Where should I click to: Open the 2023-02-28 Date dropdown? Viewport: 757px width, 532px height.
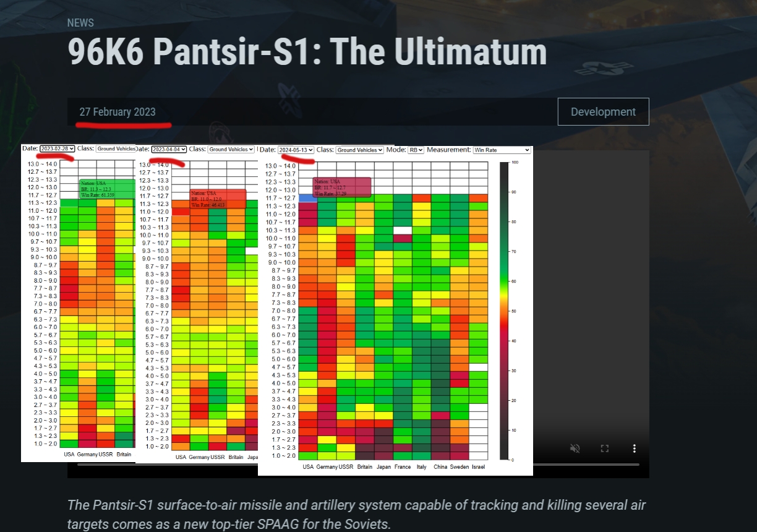tap(57, 148)
